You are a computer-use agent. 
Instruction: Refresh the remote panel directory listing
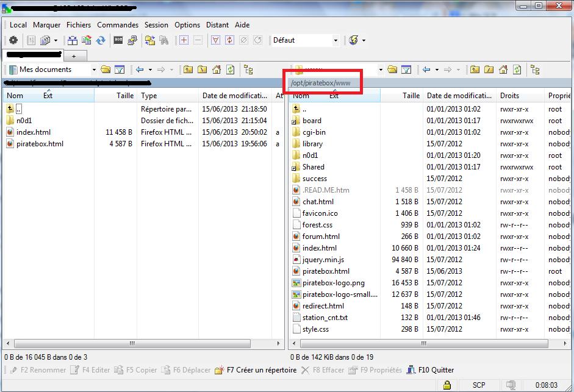click(517, 70)
